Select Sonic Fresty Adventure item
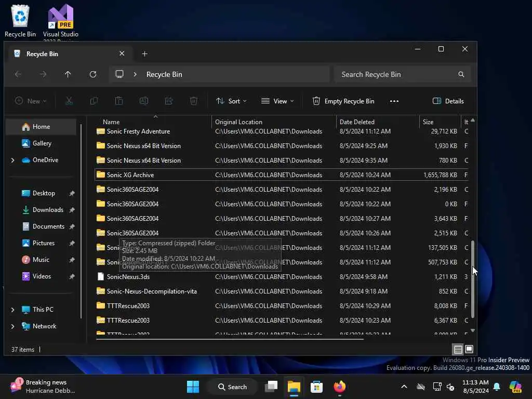Screen dimensions: 532x399 coord(281,131)
